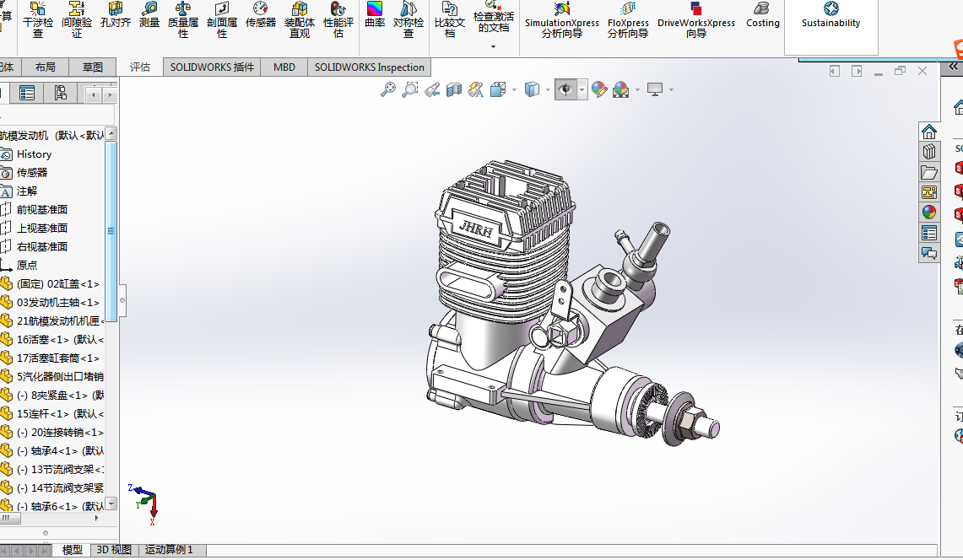Open dropdown arrow next to Display Style
This screenshot has width=963, height=560.
pos(548,90)
